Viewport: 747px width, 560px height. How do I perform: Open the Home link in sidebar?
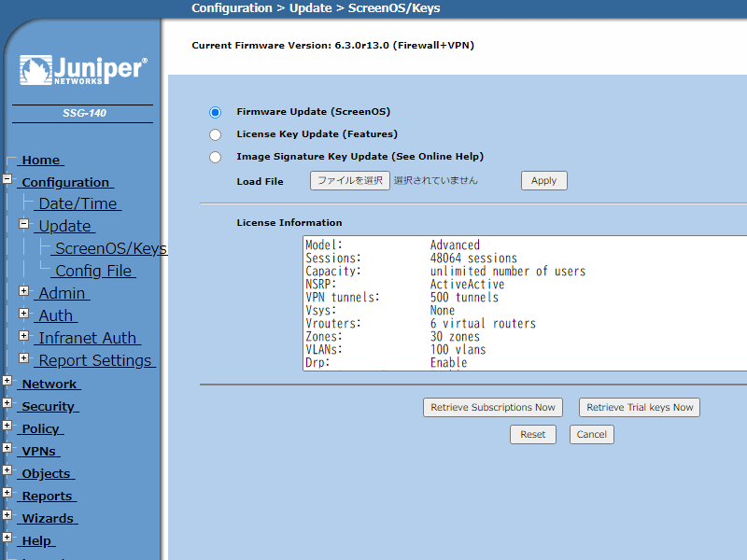41,160
